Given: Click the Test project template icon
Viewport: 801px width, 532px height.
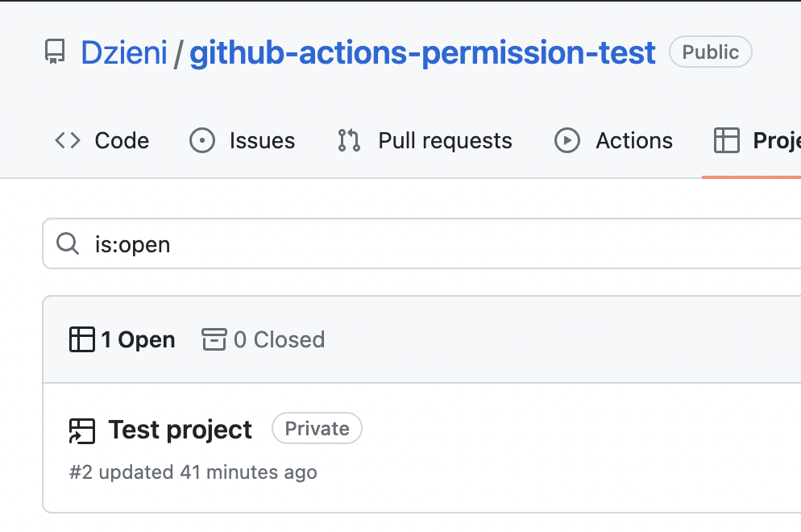Looking at the screenshot, I should click(x=81, y=430).
